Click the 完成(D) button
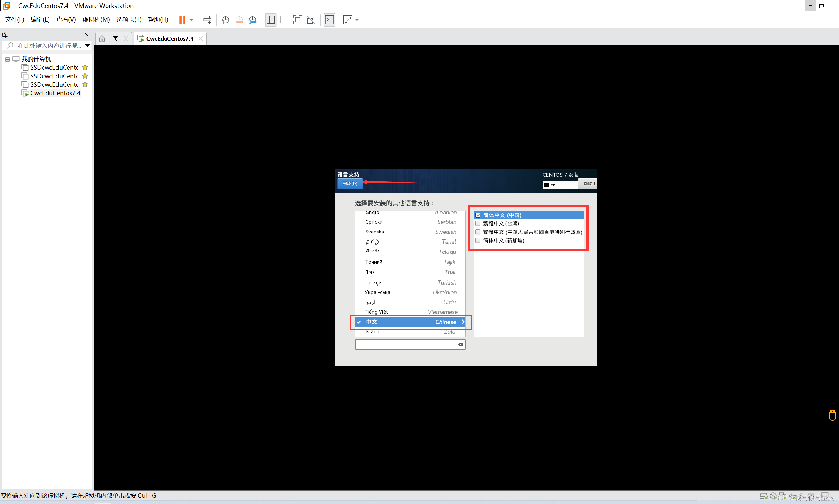 350,184
